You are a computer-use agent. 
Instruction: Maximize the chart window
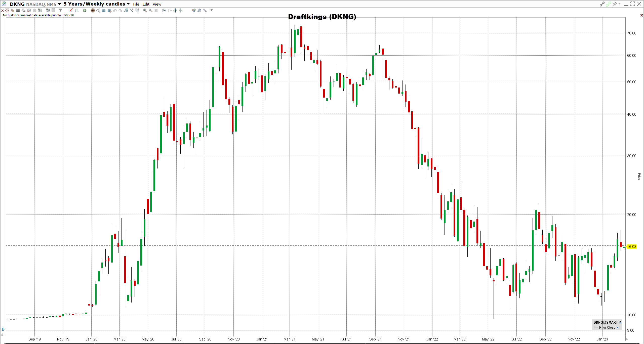pyautogui.click(x=633, y=4)
